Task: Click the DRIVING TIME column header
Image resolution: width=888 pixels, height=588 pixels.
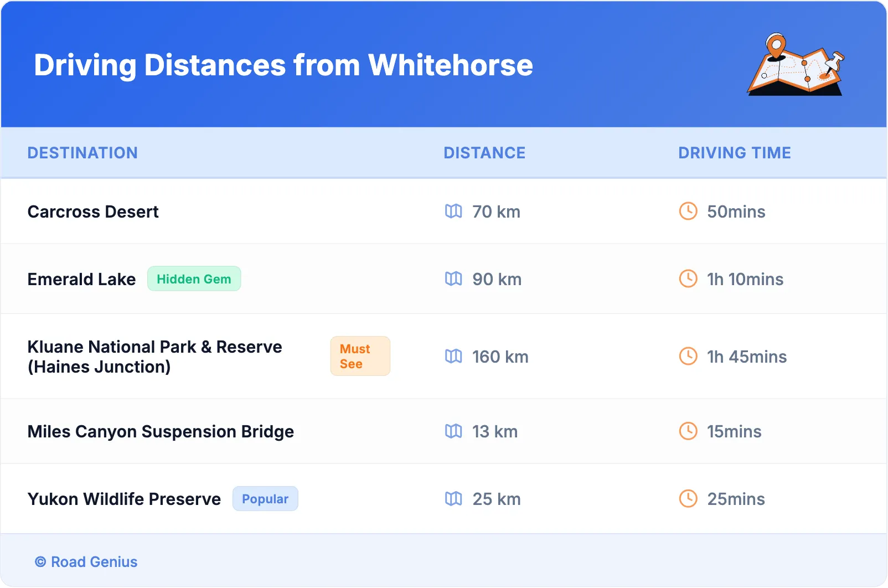Action: coord(735,153)
